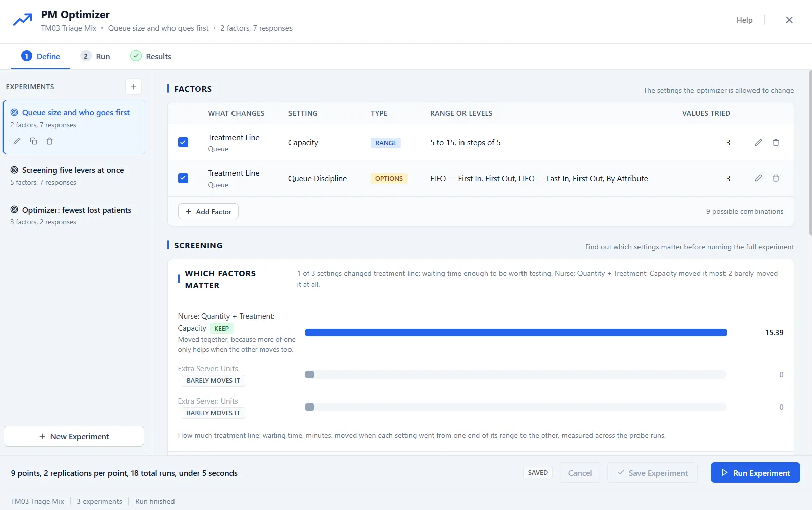
Task: Delete the Queue Discipline factor row
Action: pyautogui.click(x=776, y=178)
